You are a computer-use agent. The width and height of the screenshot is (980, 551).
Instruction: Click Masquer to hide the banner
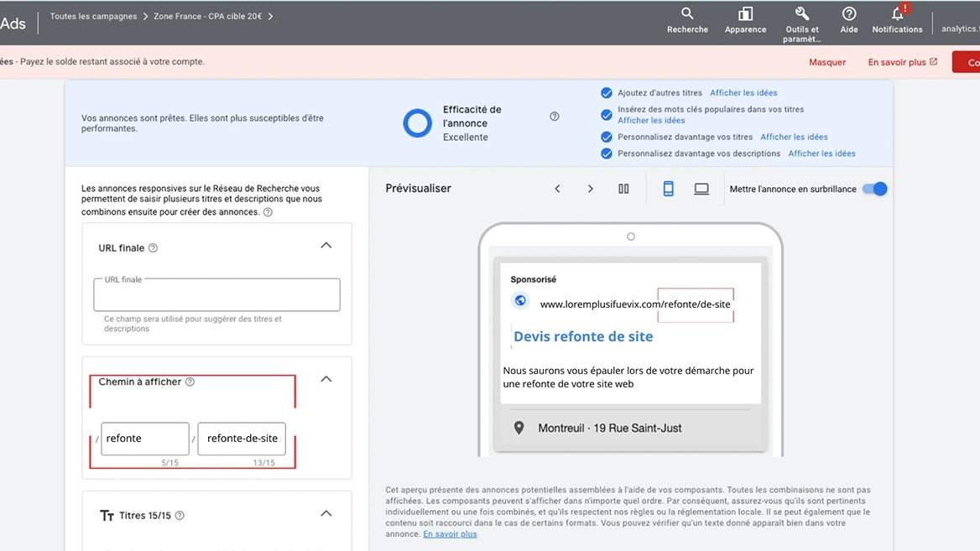click(x=827, y=62)
